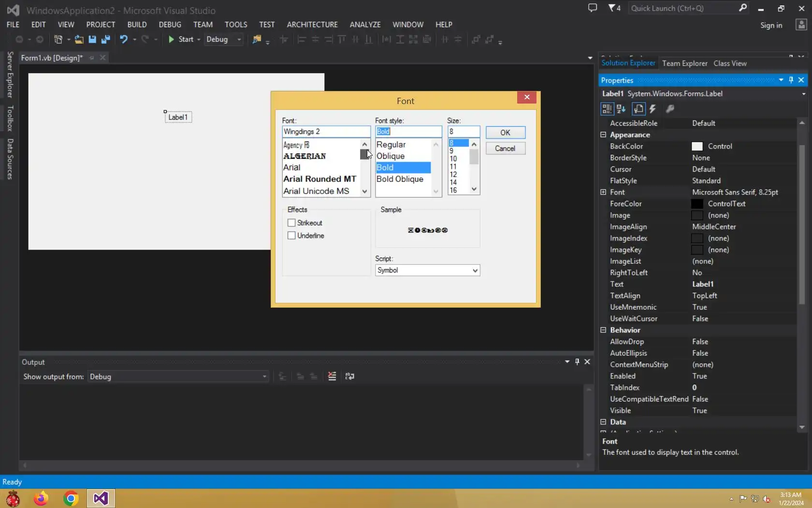Click the BackColor white color swatch

click(x=697, y=146)
